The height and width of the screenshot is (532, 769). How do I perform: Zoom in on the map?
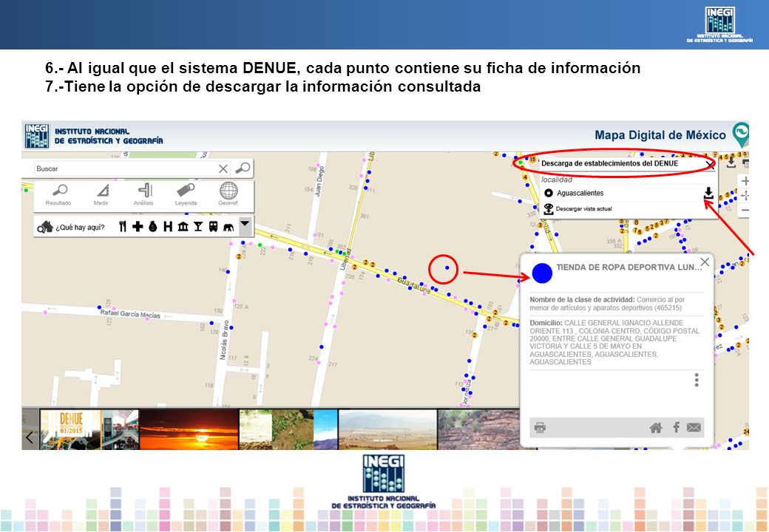(x=745, y=181)
